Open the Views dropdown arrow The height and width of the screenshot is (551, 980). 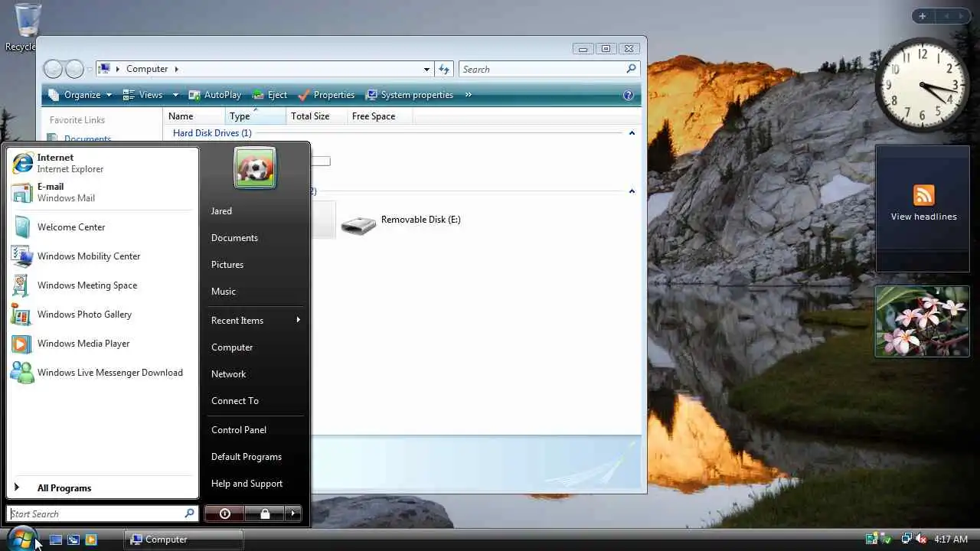tap(175, 95)
